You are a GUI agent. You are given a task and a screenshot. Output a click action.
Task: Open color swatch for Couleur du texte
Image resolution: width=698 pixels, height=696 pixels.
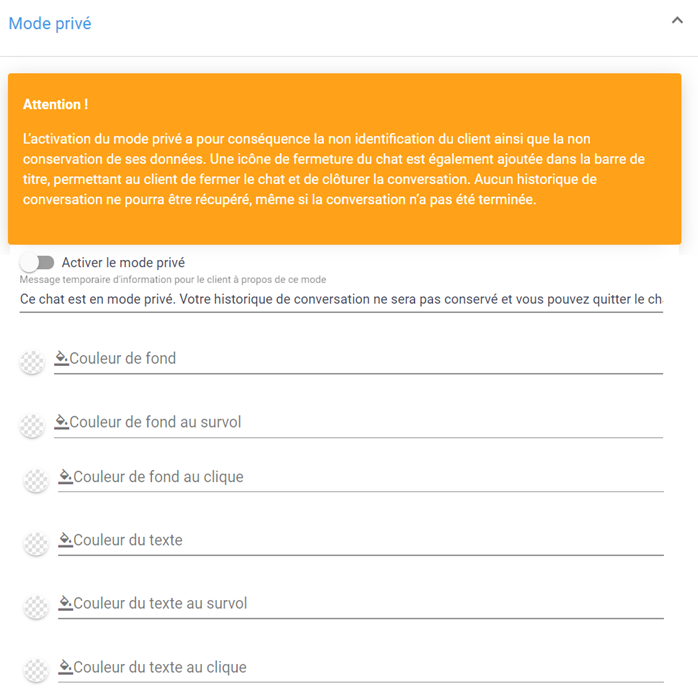tap(36, 544)
